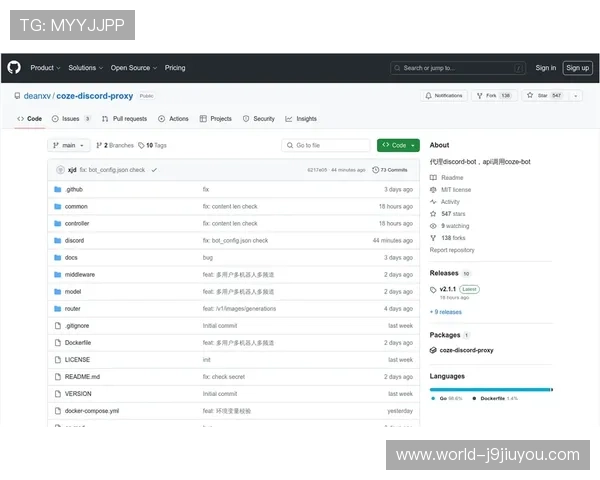Open the Product menu dropdown
Image resolution: width=600 pixels, height=480 pixels.
(45, 68)
